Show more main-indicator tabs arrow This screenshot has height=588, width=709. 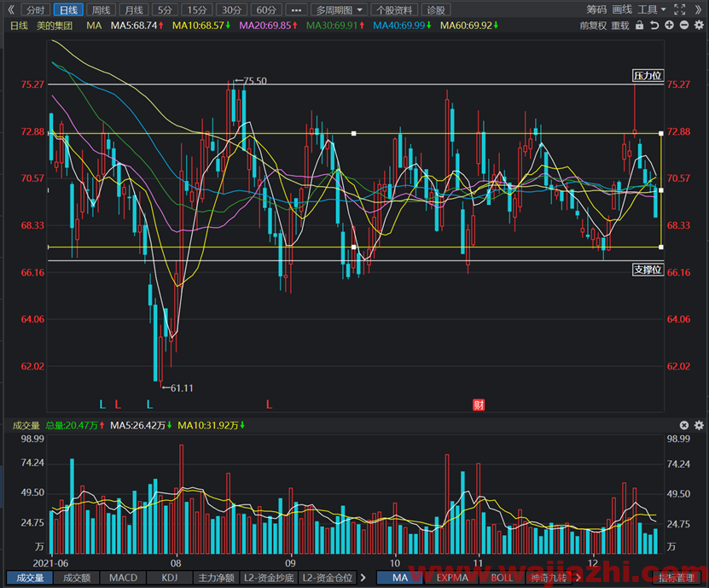coord(578,578)
